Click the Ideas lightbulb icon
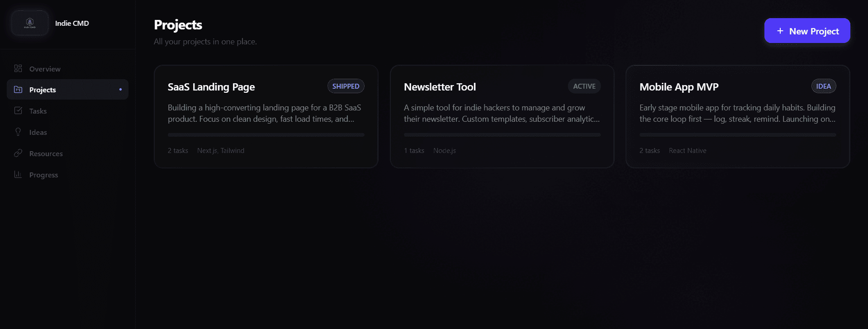The image size is (868, 329). point(18,132)
